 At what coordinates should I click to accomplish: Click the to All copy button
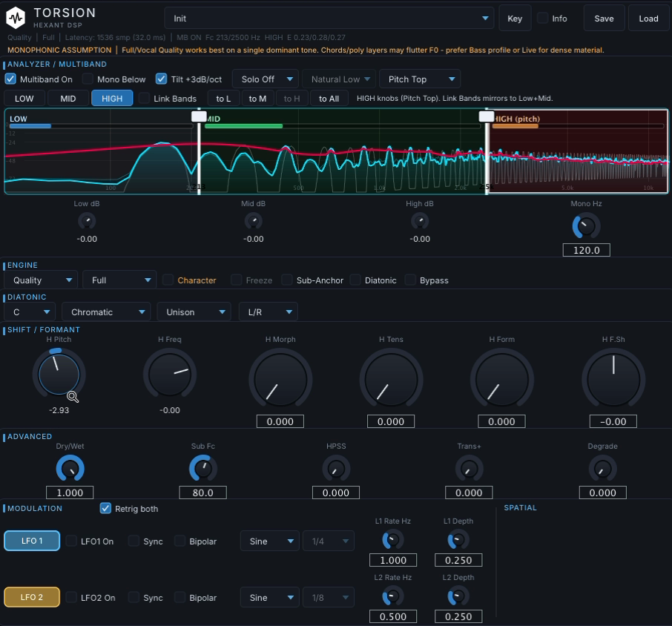click(x=329, y=98)
